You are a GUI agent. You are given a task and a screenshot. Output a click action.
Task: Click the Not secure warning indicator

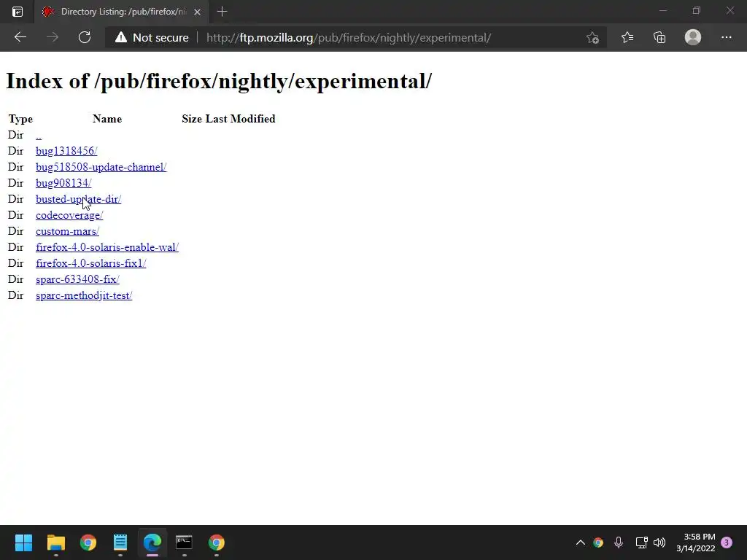click(x=152, y=38)
